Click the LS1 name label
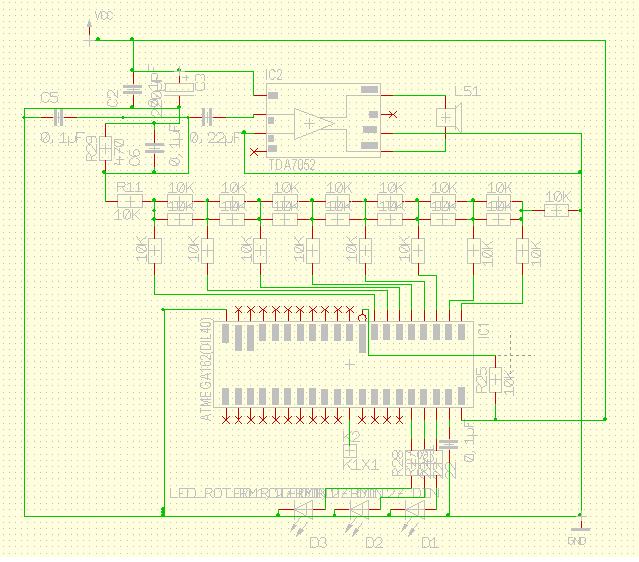 pos(467,91)
